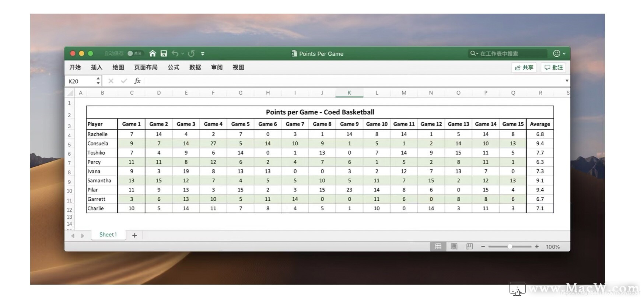Undo the last action with the arrow icon
This screenshot has height=299, width=644.
click(175, 54)
